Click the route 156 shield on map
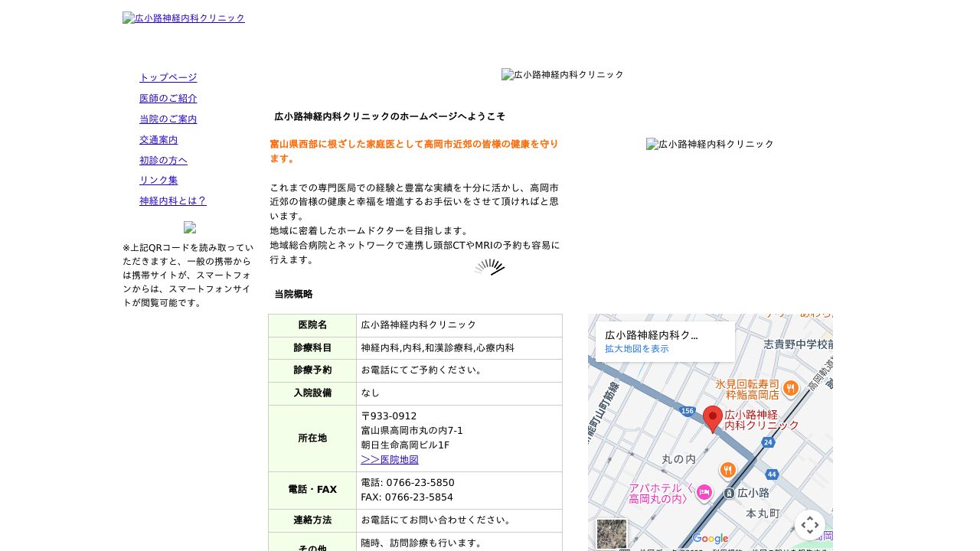980x551 pixels. pos(687,409)
